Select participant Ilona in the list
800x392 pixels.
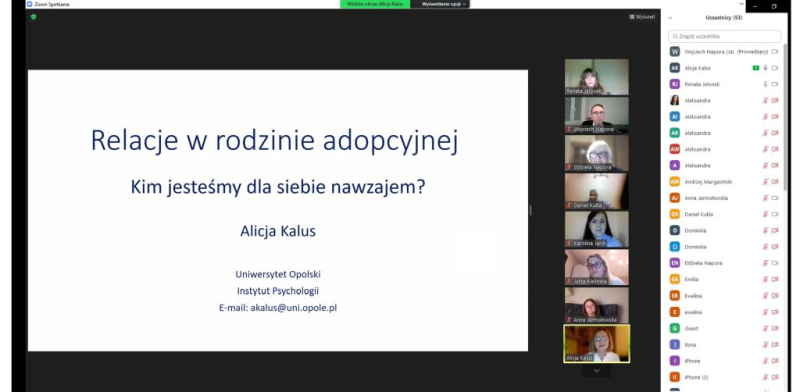pyautogui.click(x=724, y=345)
